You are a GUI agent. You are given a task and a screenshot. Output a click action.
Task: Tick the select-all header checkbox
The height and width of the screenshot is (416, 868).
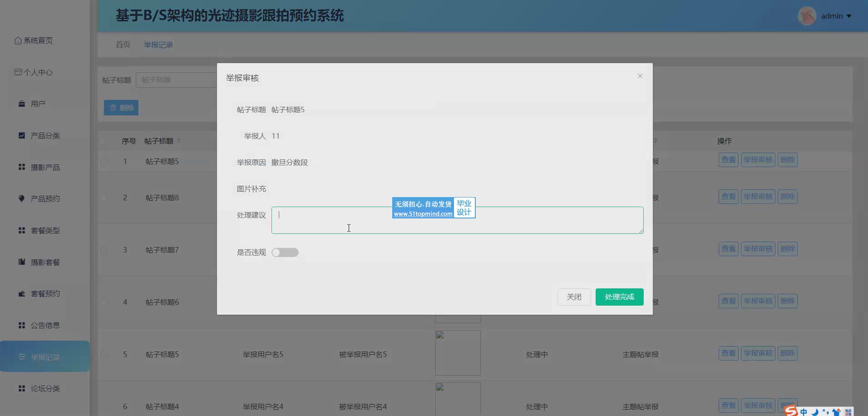103,141
